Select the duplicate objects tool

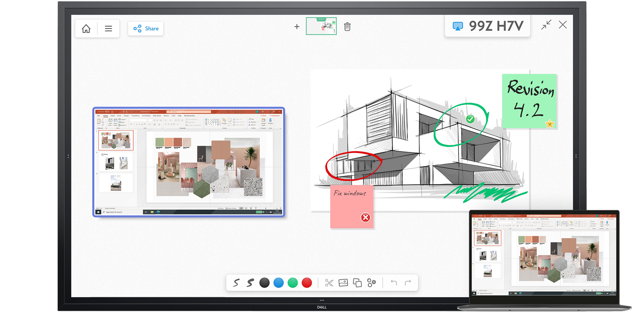(357, 283)
